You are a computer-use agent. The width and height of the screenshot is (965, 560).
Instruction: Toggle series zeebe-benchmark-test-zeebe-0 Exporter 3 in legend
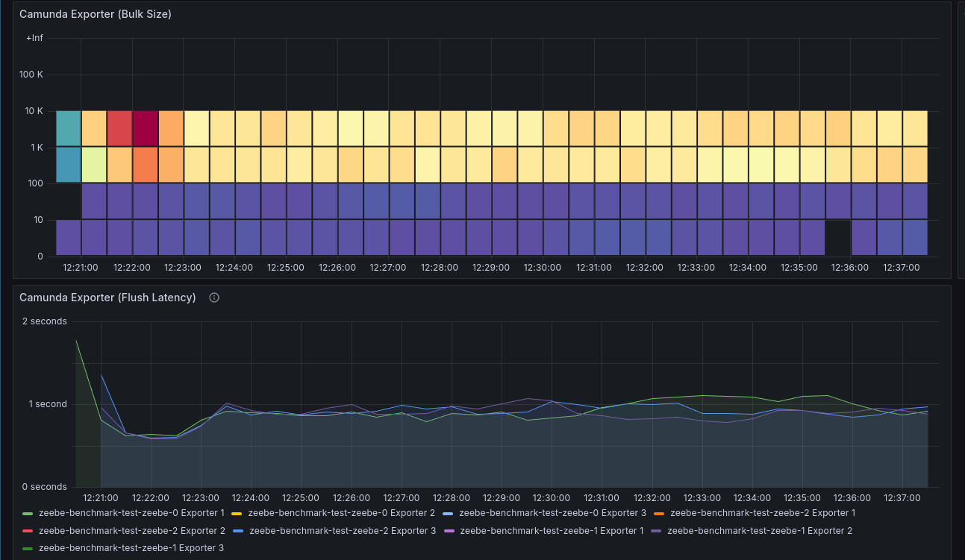[552, 513]
